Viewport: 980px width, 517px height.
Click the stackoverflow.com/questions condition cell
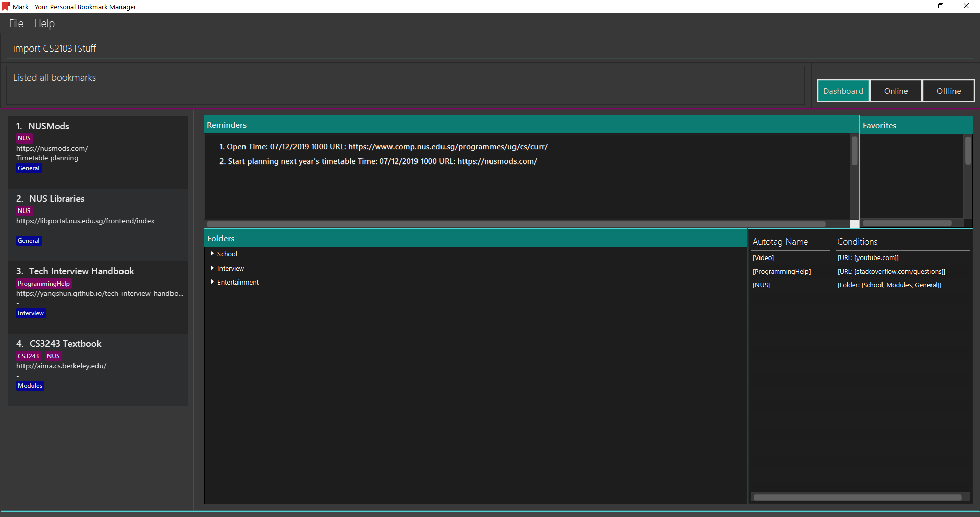tap(891, 272)
